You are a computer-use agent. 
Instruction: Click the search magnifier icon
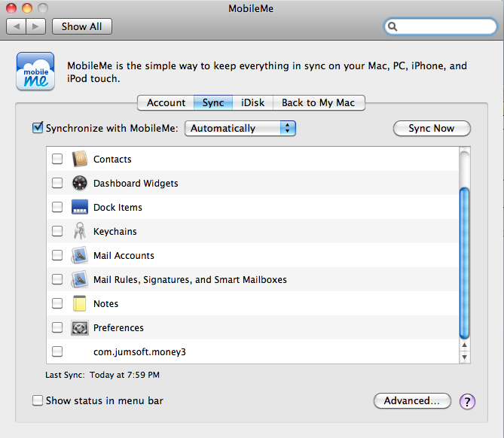393,26
